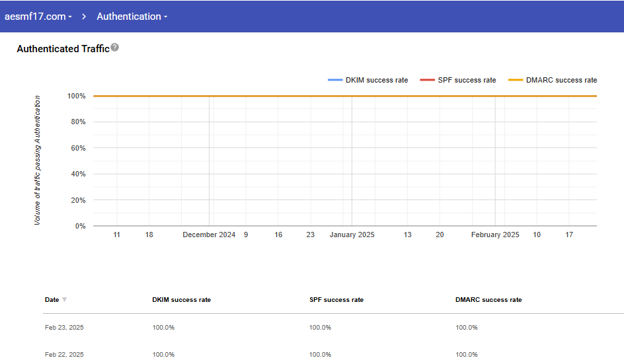Image resolution: width=624 pixels, height=364 pixels.
Task: Click the breadcrumb chevron after the domain name
Action: click(x=85, y=17)
